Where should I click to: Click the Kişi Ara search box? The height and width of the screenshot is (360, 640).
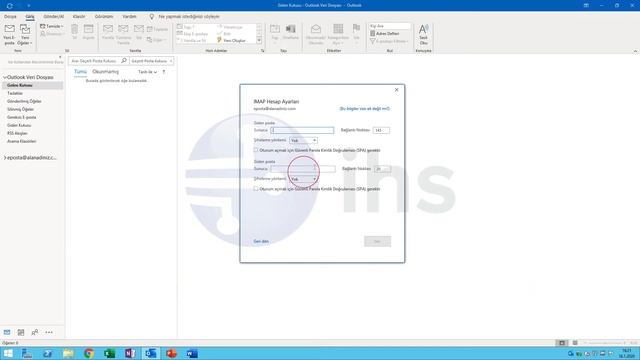click(x=390, y=26)
